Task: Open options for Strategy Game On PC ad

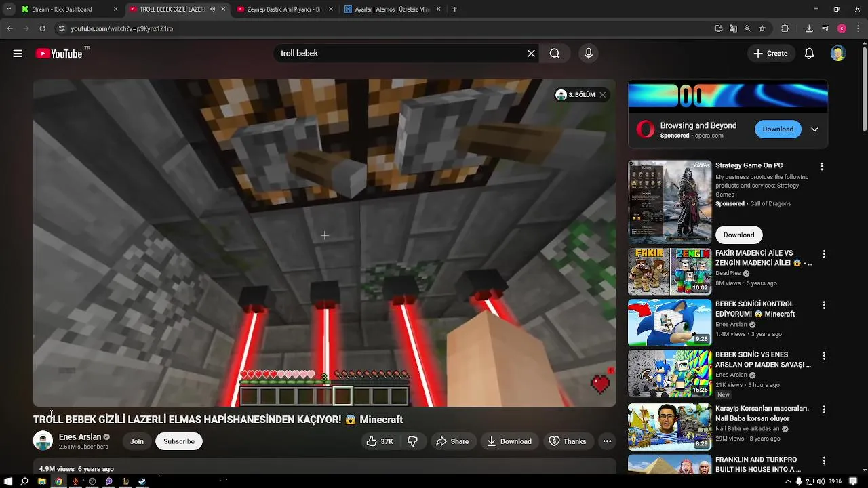Action: click(822, 166)
